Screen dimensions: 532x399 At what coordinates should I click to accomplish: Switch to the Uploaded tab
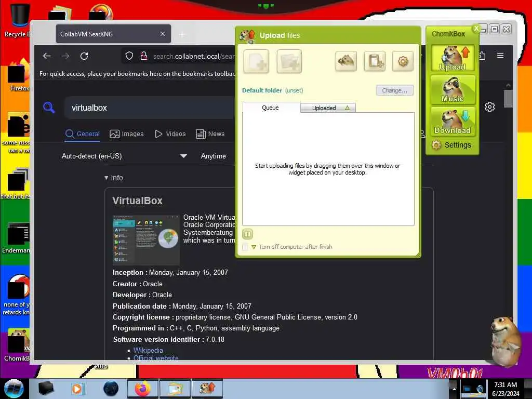tap(328, 108)
